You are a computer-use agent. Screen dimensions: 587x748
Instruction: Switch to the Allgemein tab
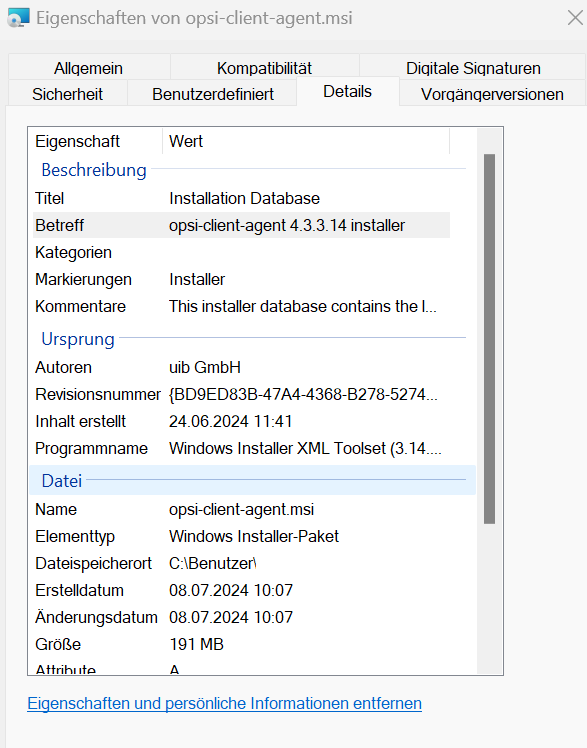89,68
